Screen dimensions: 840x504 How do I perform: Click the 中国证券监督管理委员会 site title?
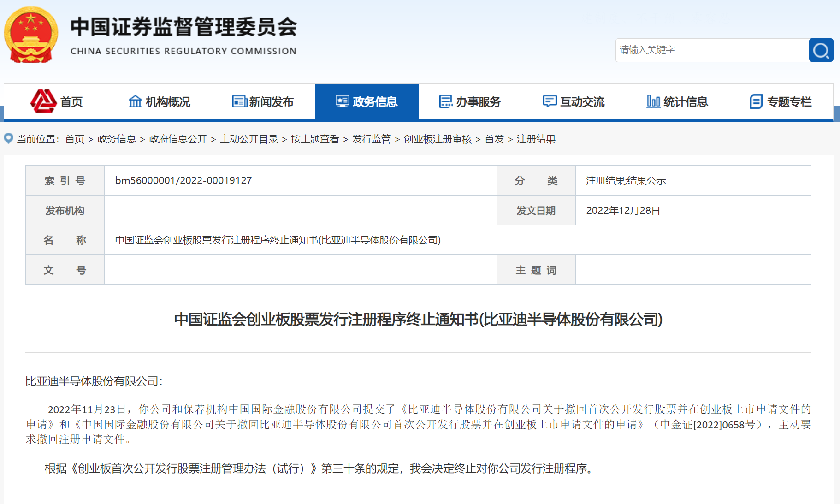click(x=183, y=27)
